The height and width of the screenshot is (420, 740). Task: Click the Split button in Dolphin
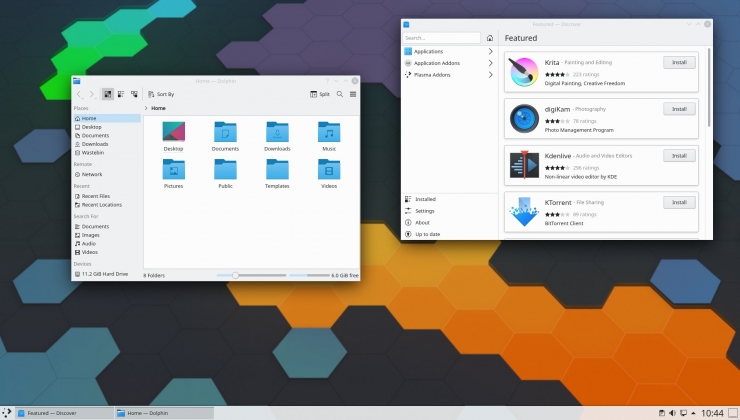pyautogui.click(x=320, y=94)
